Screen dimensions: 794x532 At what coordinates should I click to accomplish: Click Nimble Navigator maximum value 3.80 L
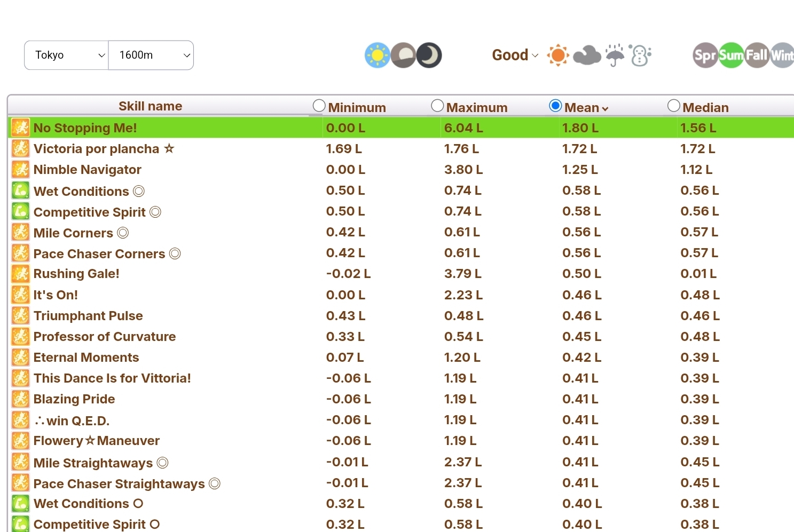(463, 169)
